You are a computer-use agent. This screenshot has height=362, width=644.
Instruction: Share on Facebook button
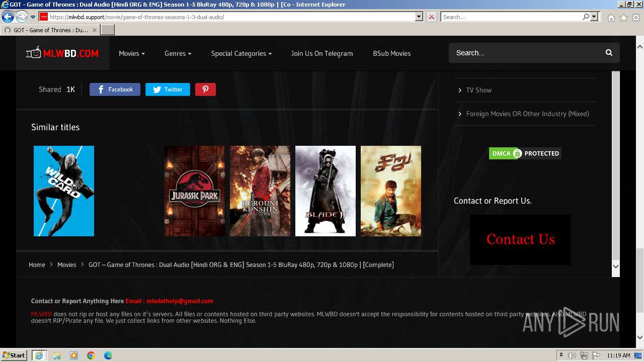115,89
